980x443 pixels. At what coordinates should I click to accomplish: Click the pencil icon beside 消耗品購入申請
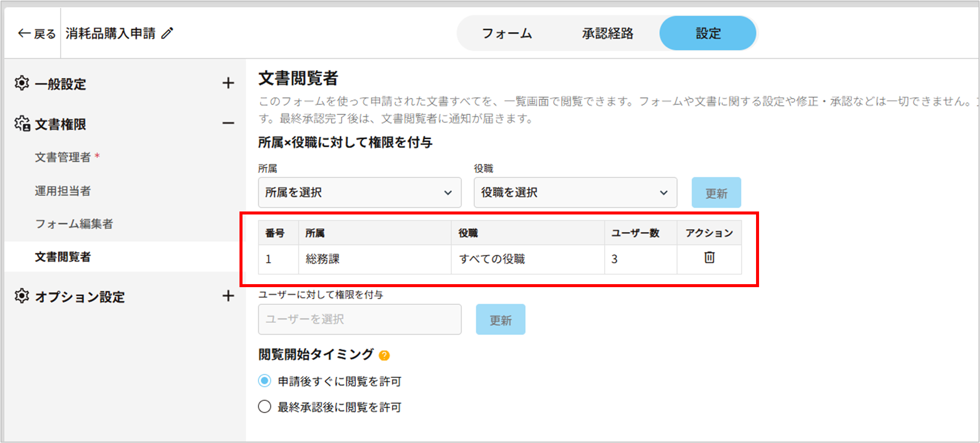click(x=167, y=34)
